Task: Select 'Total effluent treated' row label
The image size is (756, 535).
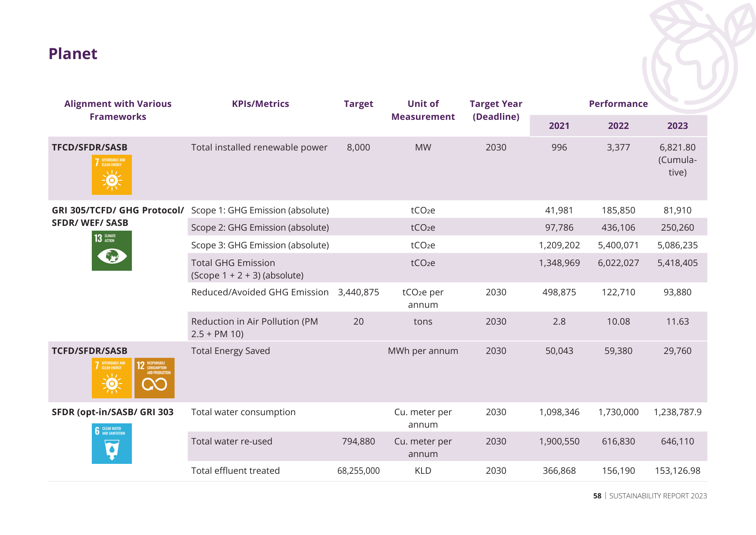Action: coord(236,471)
